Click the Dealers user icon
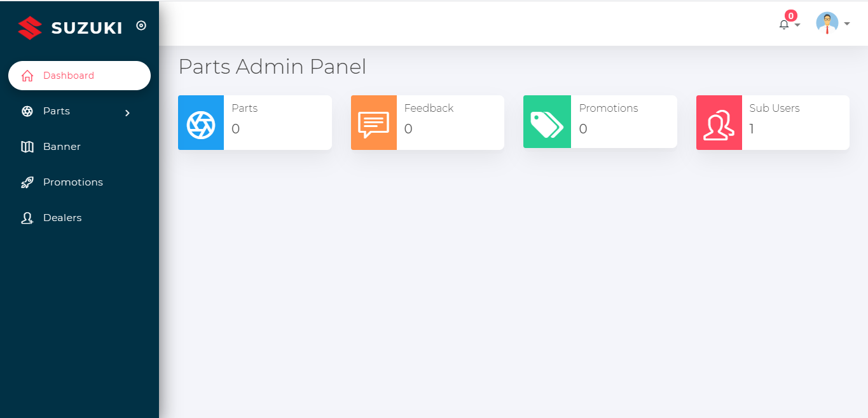 pyautogui.click(x=27, y=218)
